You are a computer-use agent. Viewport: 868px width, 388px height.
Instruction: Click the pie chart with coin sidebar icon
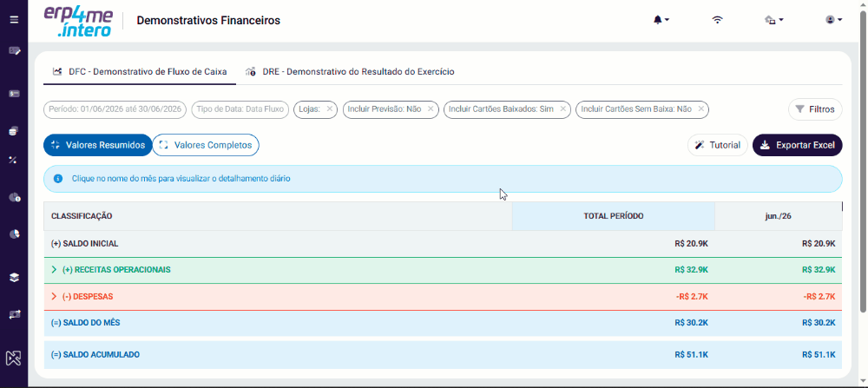tap(15, 197)
